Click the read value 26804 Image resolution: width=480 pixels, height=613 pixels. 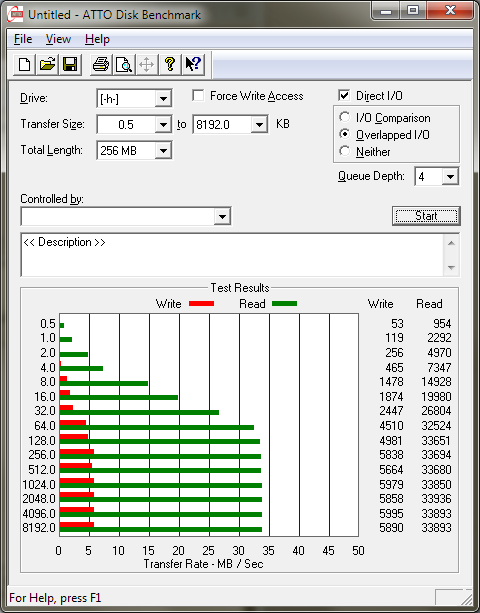click(436, 410)
